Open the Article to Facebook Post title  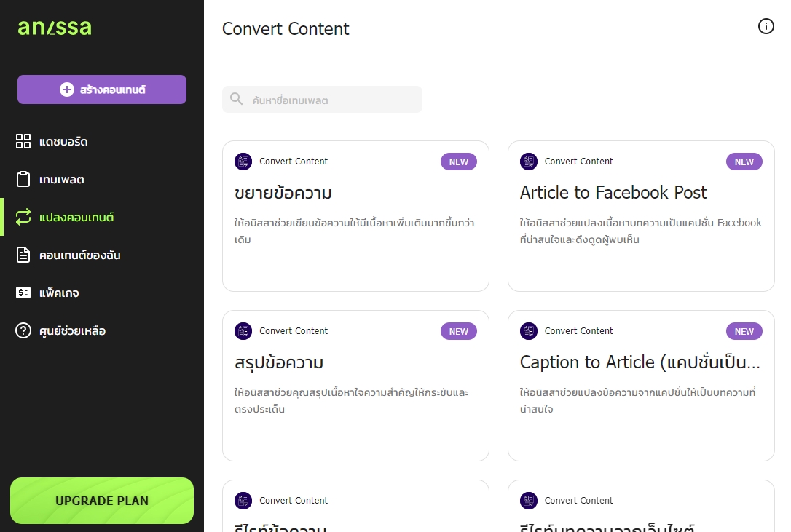(613, 192)
